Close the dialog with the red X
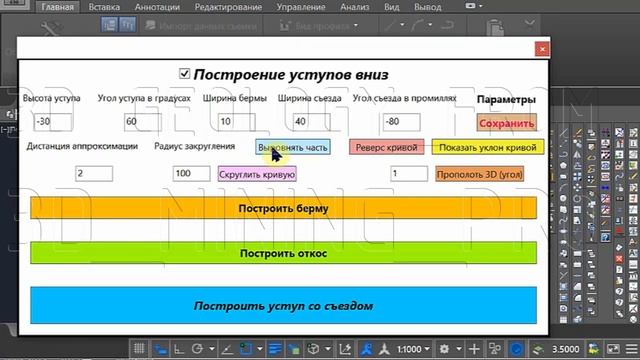The height and width of the screenshot is (360, 640). click(542, 49)
